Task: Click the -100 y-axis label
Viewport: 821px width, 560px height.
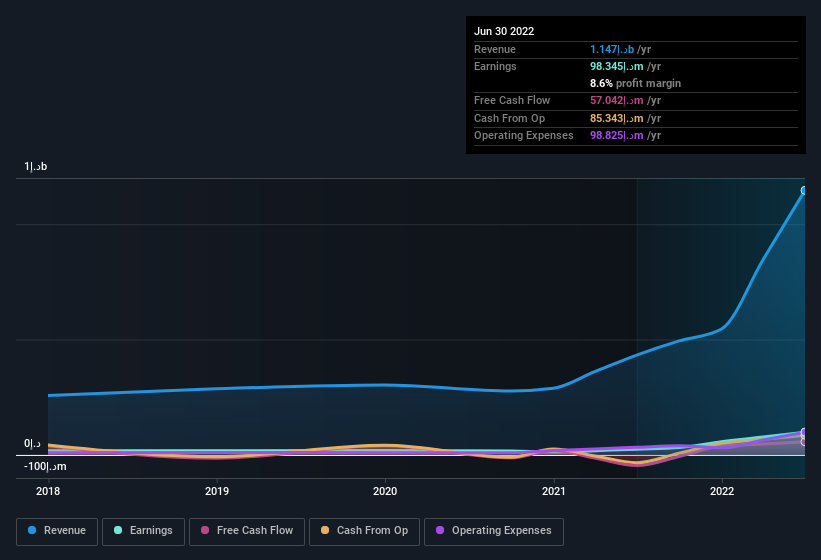Action: point(45,466)
